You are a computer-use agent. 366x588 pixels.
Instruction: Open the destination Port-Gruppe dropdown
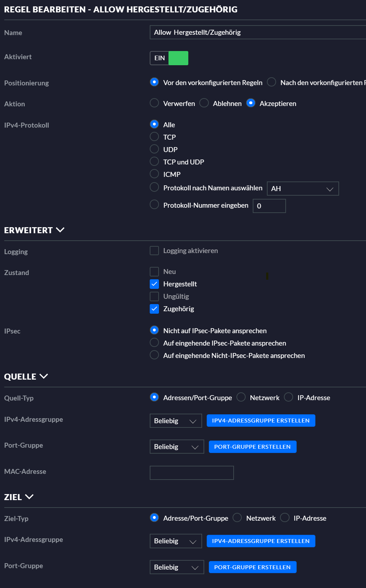click(x=177, y=567)
